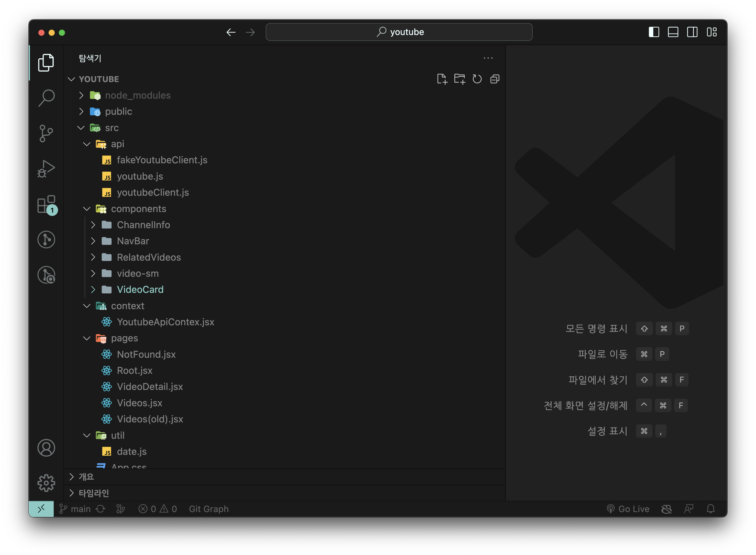
Task: Open the Explorer view in activity bar
Action: 46,63
